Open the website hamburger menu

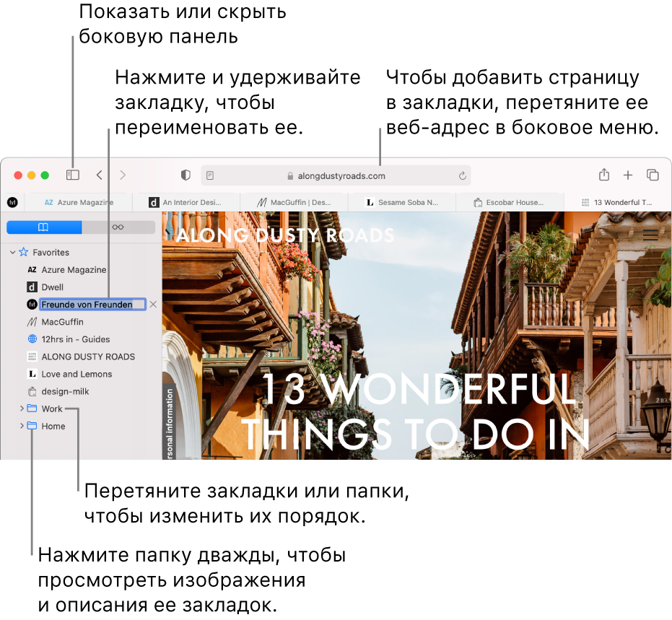pyautogui.click(x=650, y=235)
